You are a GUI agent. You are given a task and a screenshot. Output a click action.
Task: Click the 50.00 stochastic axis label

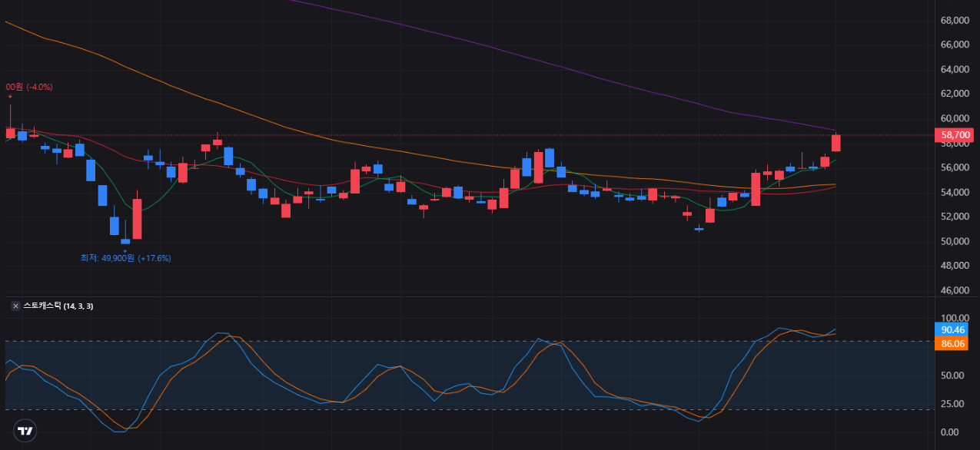click(954, 375)
